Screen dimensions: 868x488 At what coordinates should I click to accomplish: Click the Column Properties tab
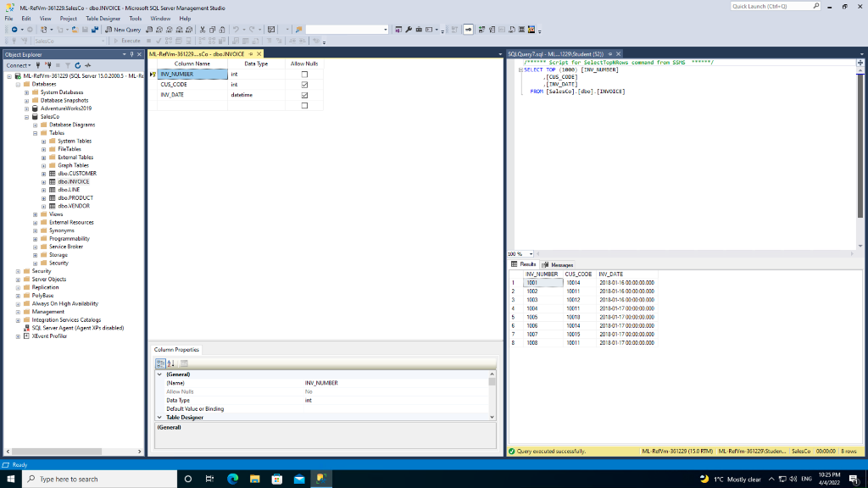tap(176, 350)
